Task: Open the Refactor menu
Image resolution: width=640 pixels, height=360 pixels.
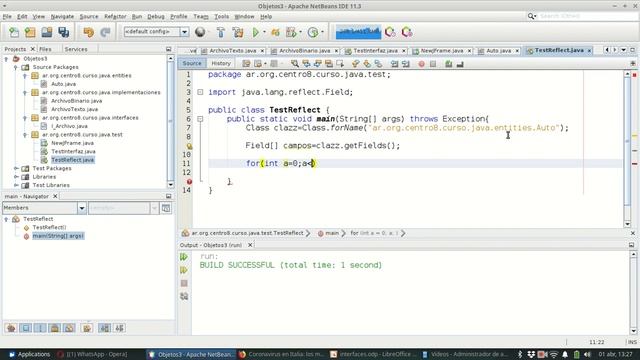Action: 115,16
